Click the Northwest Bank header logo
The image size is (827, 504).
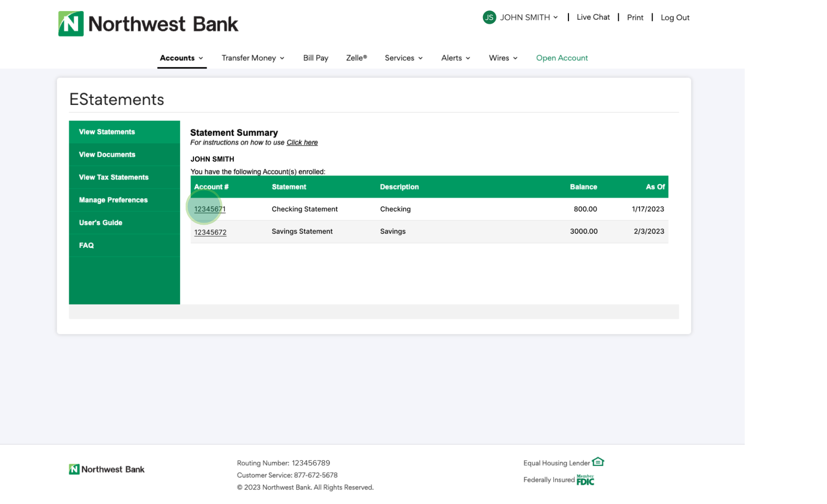(x=148, y=24)
